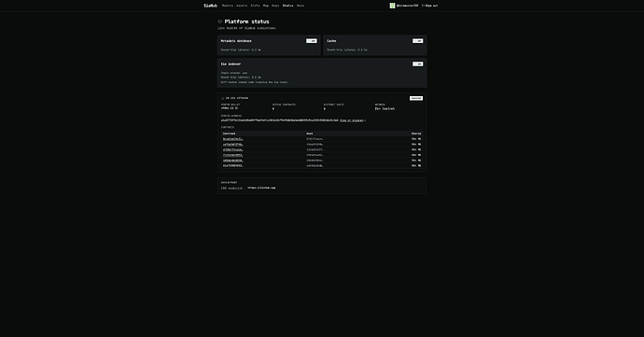Open the Keys nav item

point(275,6)
